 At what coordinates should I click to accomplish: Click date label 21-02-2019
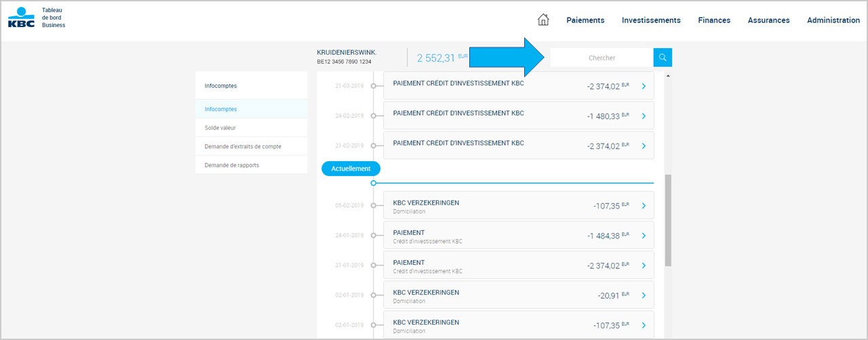tap(350, 146)
